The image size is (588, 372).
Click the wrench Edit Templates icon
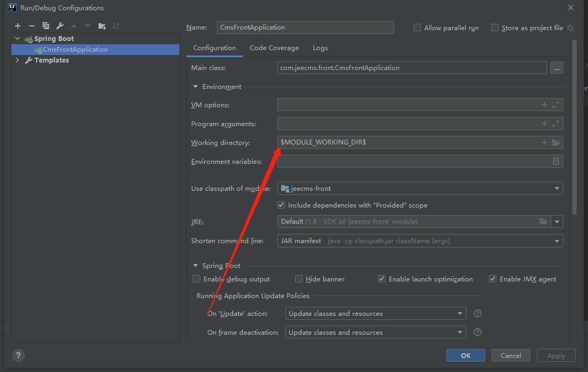pyautogui.click(x=60, y=26)
